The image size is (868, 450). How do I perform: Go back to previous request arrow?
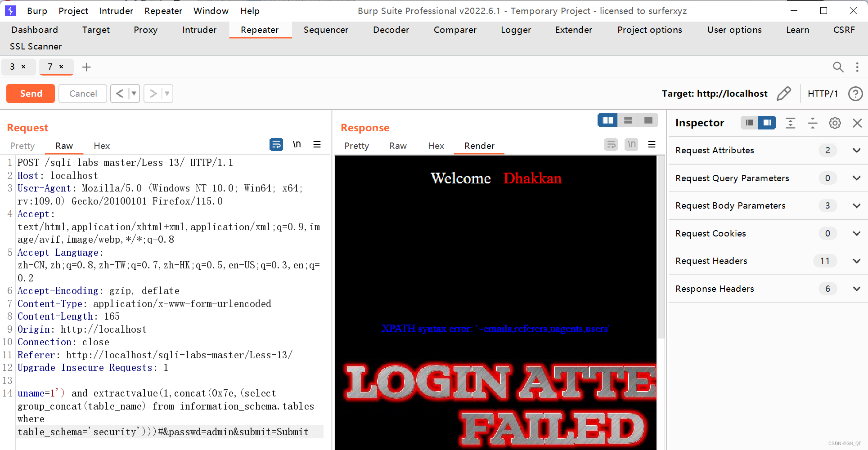[120, 94]
